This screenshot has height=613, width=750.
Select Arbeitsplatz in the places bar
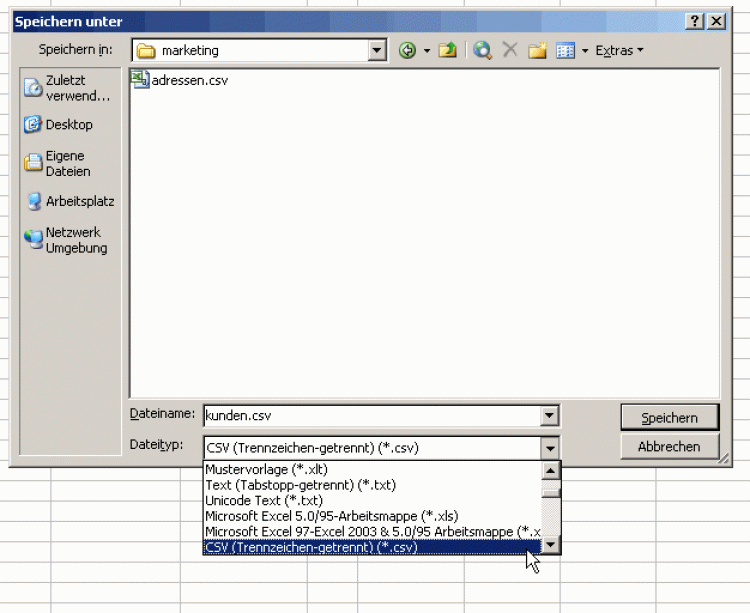point(66,201)
